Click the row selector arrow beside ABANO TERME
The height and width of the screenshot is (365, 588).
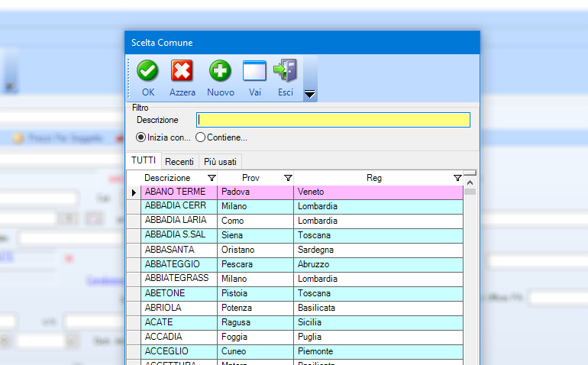pyautogui.click(x=134, y=192)
